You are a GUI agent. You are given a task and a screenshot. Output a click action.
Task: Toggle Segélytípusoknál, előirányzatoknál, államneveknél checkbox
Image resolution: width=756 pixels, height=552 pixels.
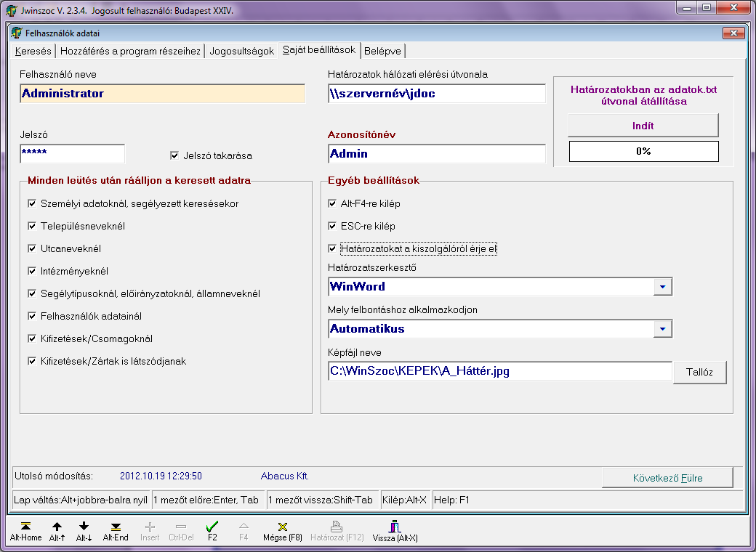coord(32,293)
